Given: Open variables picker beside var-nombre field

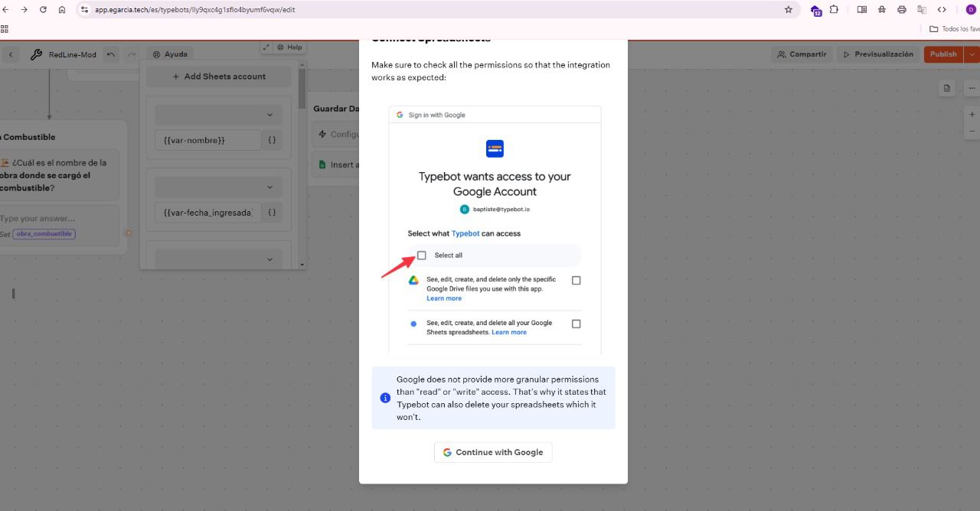Looking at the screenshot, I should click(272, 140).
